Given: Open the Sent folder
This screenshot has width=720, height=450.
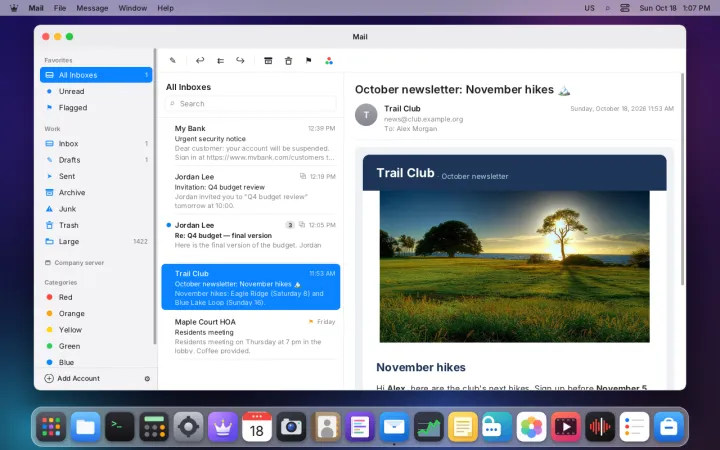Looking at the screenshot, I should click(96, 176).
